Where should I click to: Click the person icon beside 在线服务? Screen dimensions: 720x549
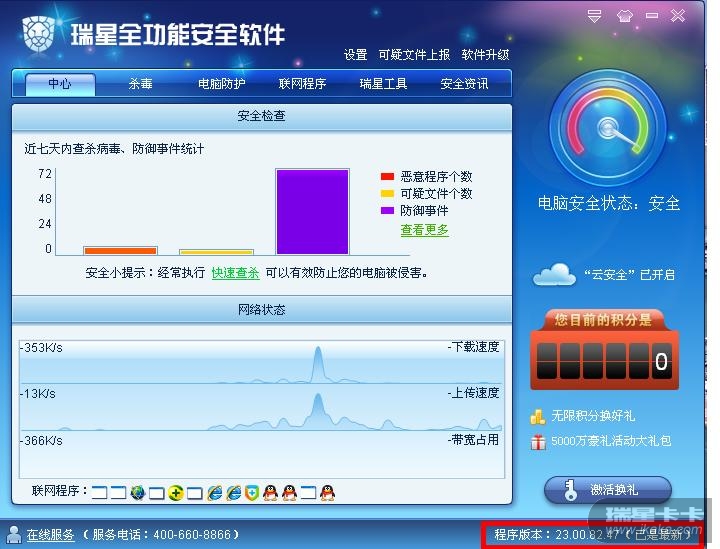(x=15, y=534)
